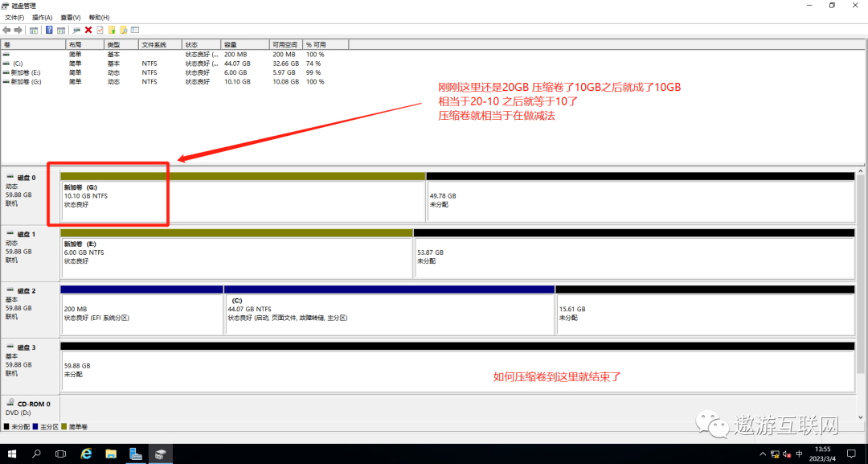Click the Forward arrow in the toolbar

[x=18, y=30]
